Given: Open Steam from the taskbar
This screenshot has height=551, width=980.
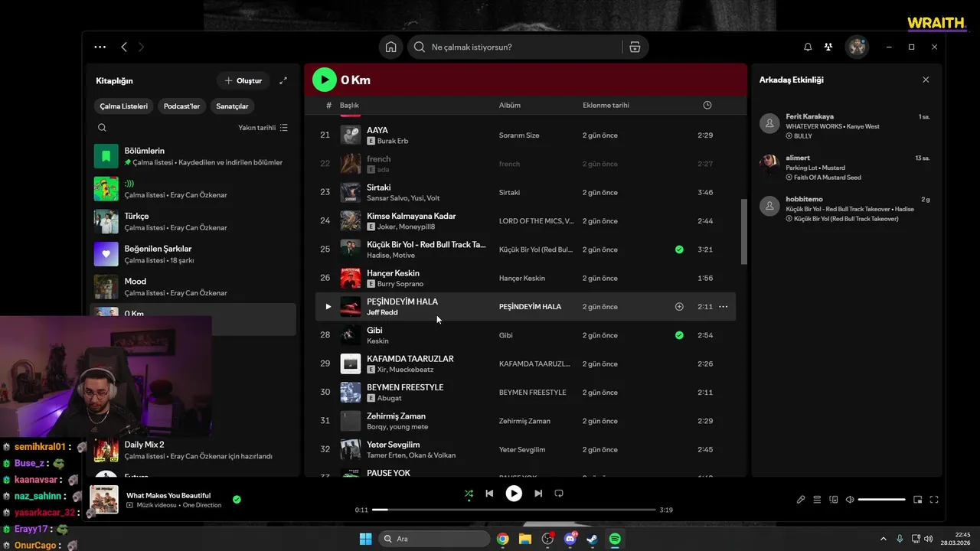Looking at the screenshot, I should (593, 539).
